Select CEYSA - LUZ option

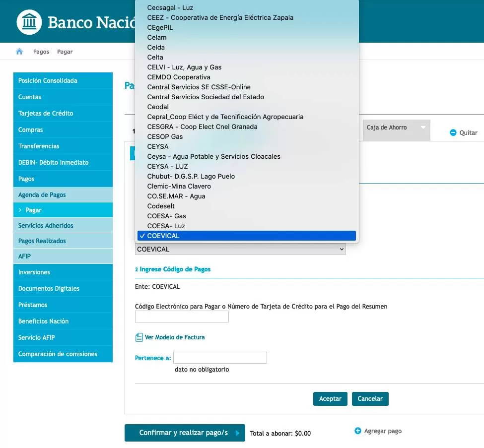(247, 166)
